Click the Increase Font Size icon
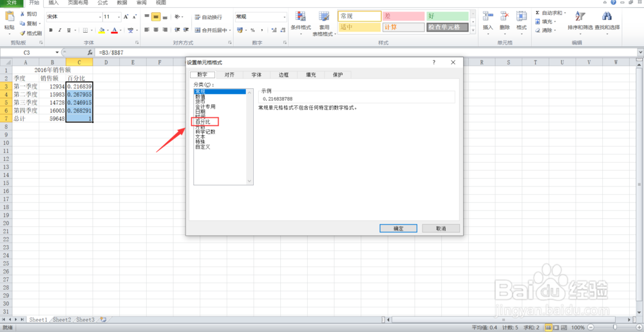The height and width of the screenshot is (332, 644). click(126, 17)
